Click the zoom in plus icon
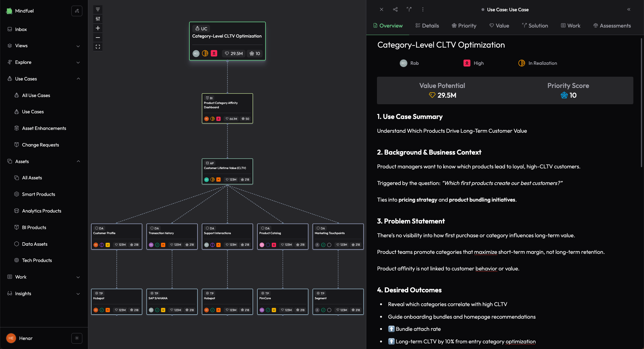Viewport: 644px width, 349px height. click(x=98, y=28)
